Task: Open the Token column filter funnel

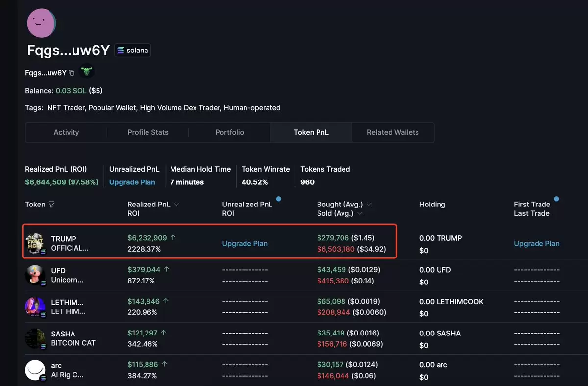Action: tap(51, 205)
